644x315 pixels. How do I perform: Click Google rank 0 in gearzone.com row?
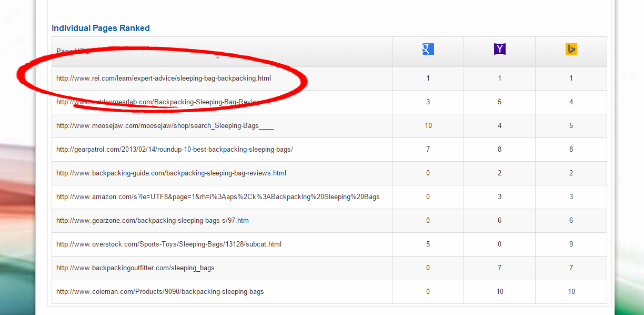pos(428,221)
